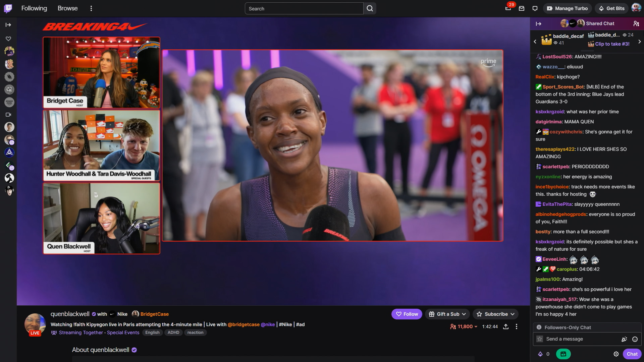Image resolution: width=644 pixels, height=362 pixels.
Task: Expand the left sidebar
Action: tap(8, 25)
